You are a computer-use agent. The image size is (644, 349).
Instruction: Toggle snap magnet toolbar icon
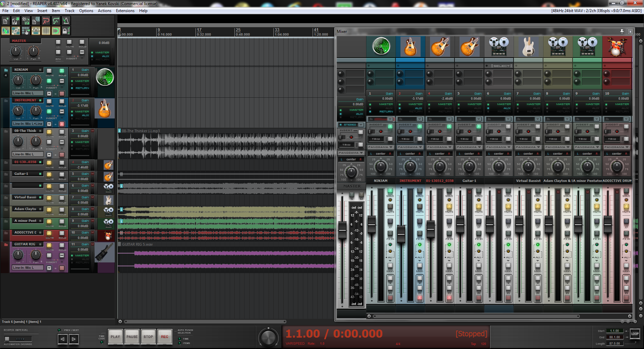pyautogui.click(x=56, y=31)
